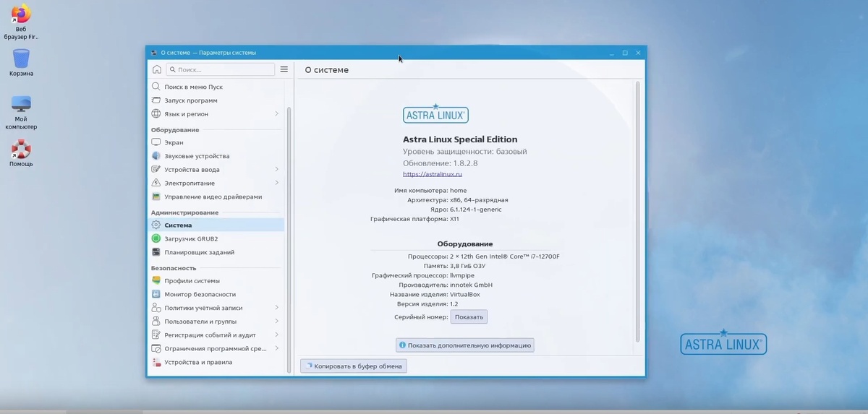
Task: Open Монитор безопасности page
Action: coord(216,294)
